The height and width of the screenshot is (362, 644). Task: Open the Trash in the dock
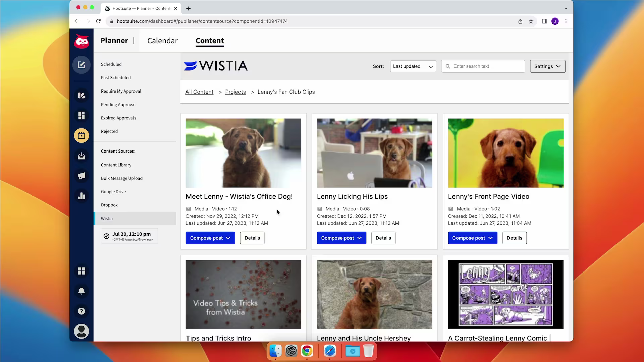368,351
